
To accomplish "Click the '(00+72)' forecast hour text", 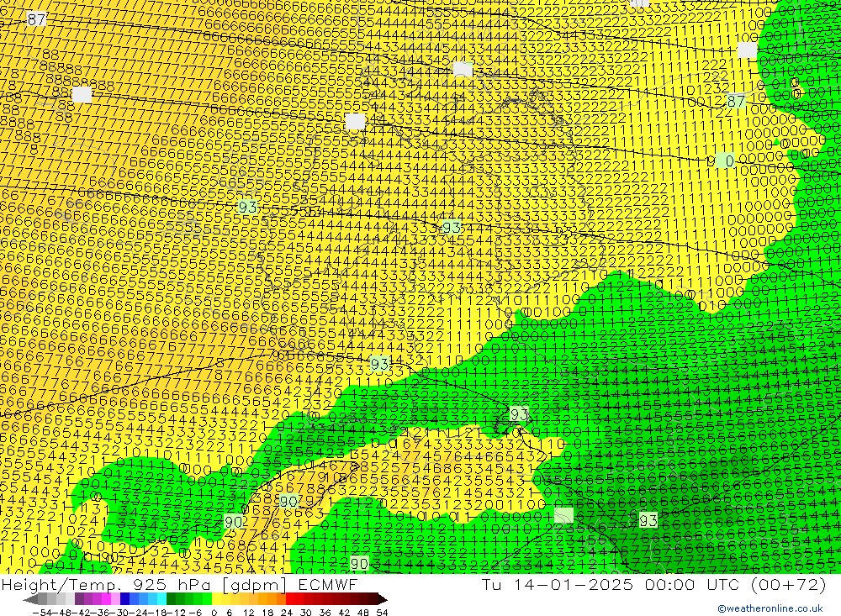I will point(789,585).
